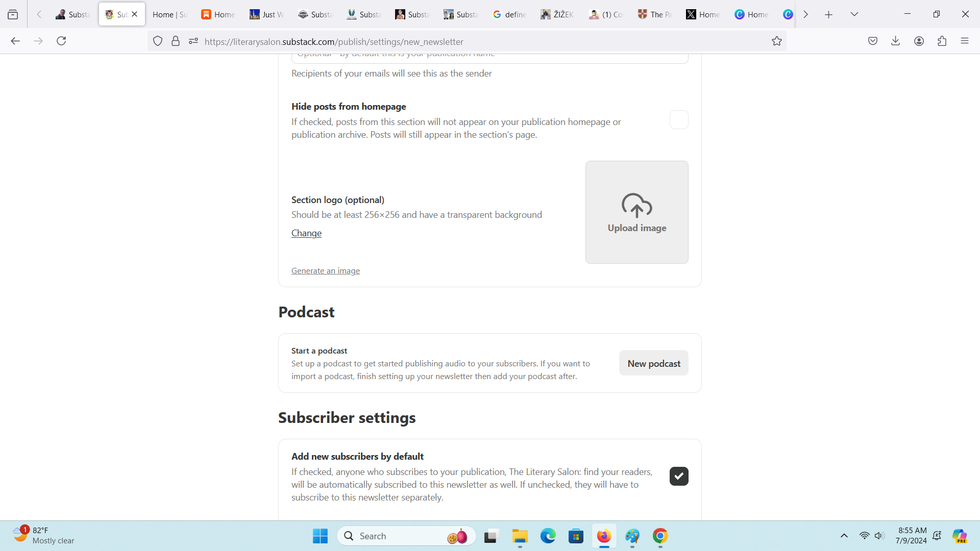Click the Upload image box

(x=636, y=212)
